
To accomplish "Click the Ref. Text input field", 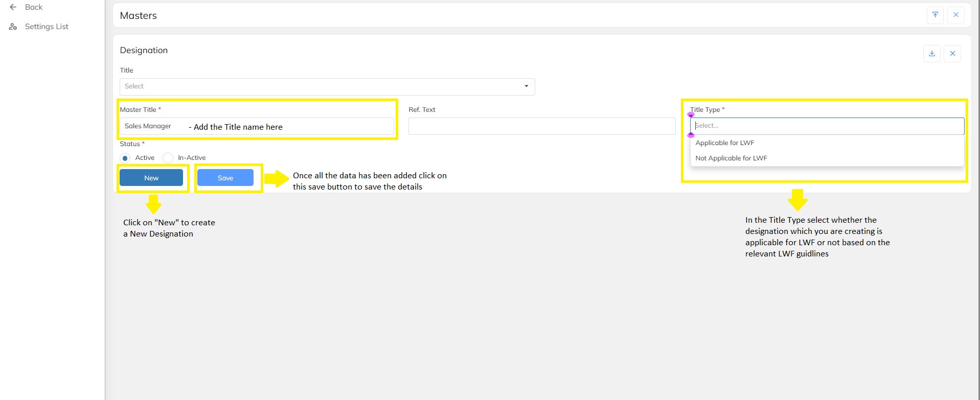I will 542,126.
